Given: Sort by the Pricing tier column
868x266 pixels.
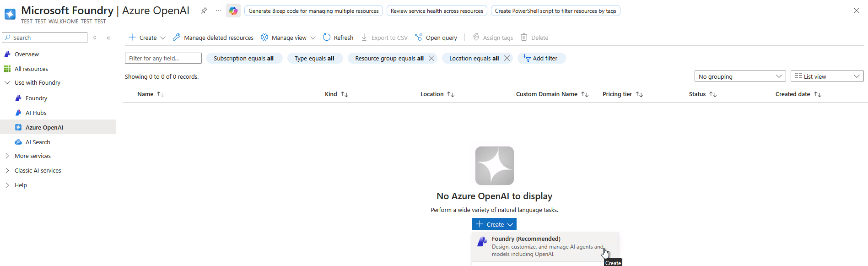Looking at the screenshot, I should click(623, 94).
